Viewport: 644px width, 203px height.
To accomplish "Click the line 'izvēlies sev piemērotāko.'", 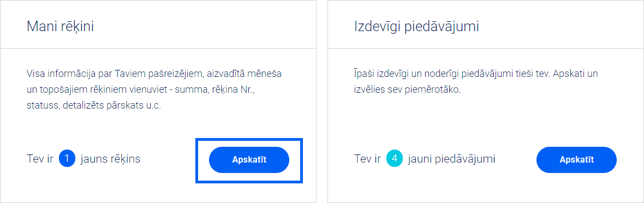I will tap(407, 89).
